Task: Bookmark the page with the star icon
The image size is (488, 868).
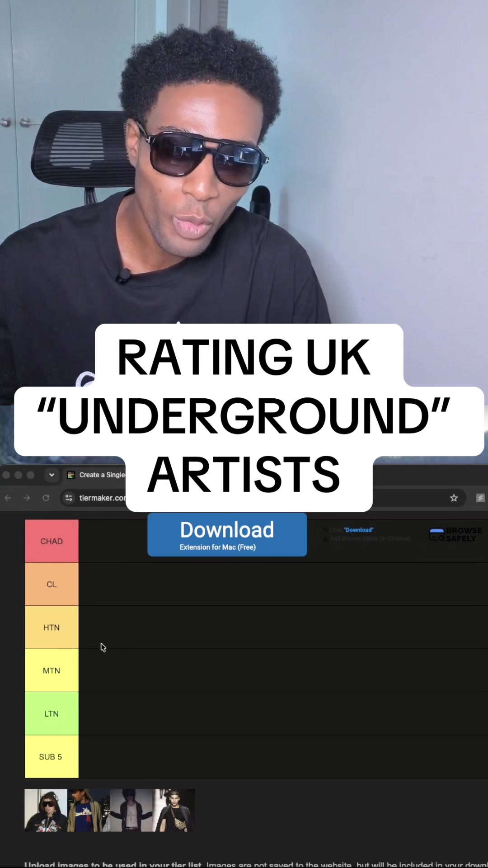Action: point(454,498)
